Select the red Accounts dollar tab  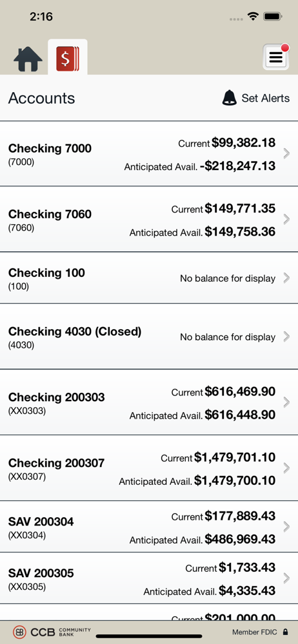tap(68, 59)
